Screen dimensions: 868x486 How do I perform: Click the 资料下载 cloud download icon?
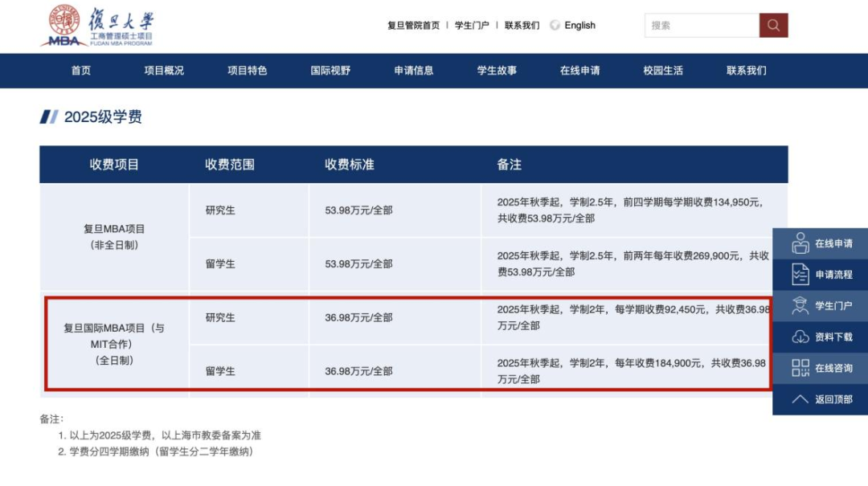(x=800, y=337)
